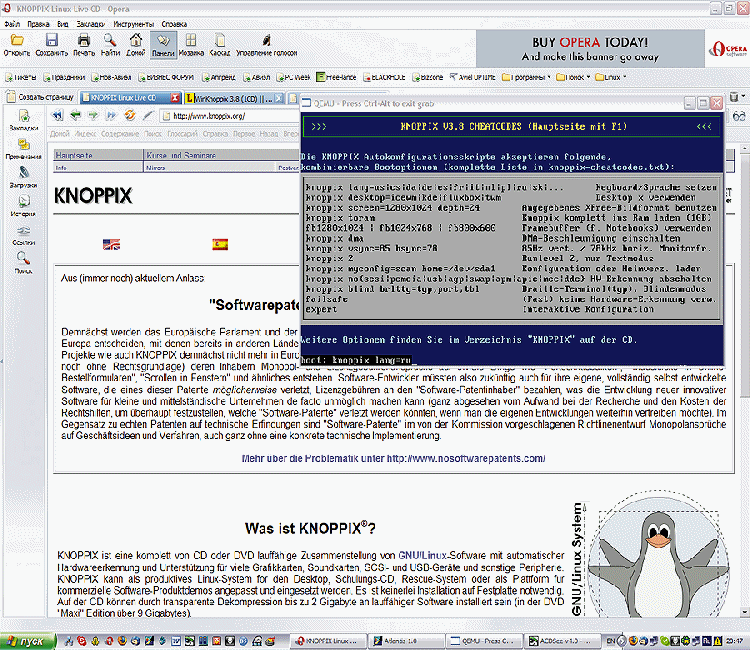Click the Каскад (Cascade) windows icon

pos(220,41)
